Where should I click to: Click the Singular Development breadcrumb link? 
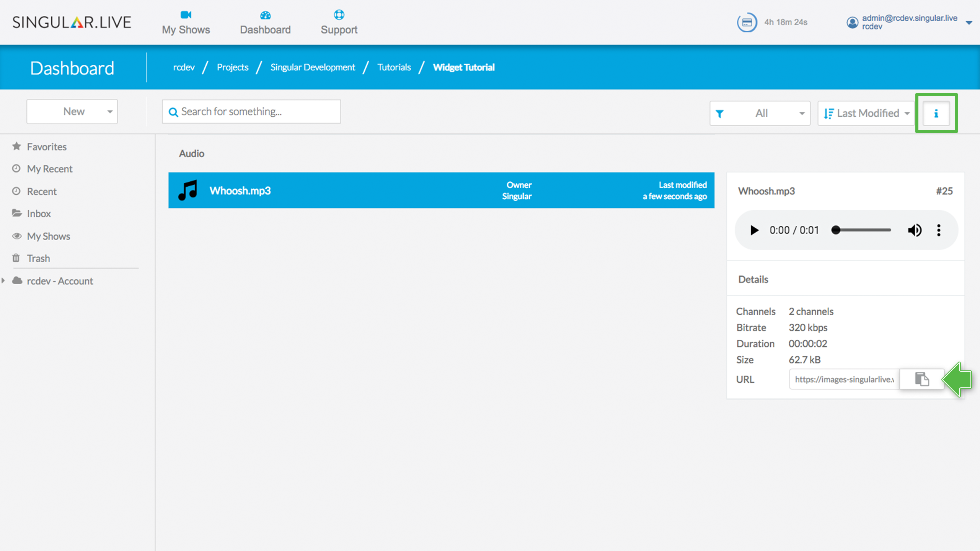(x=313, y=67)
